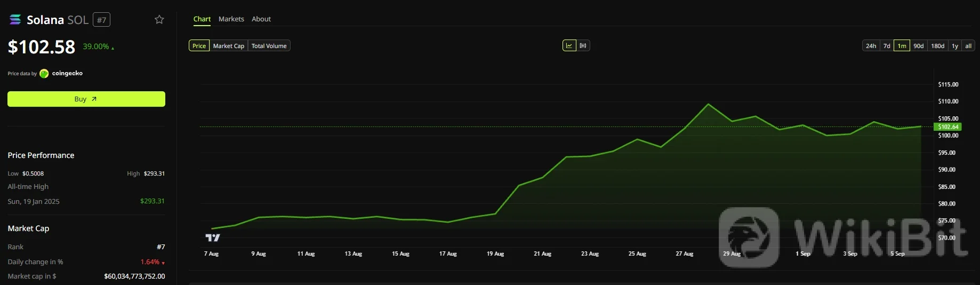The image size is (980, 285).
Task: Set chart range to 7d
Action: tap(887, 46)
